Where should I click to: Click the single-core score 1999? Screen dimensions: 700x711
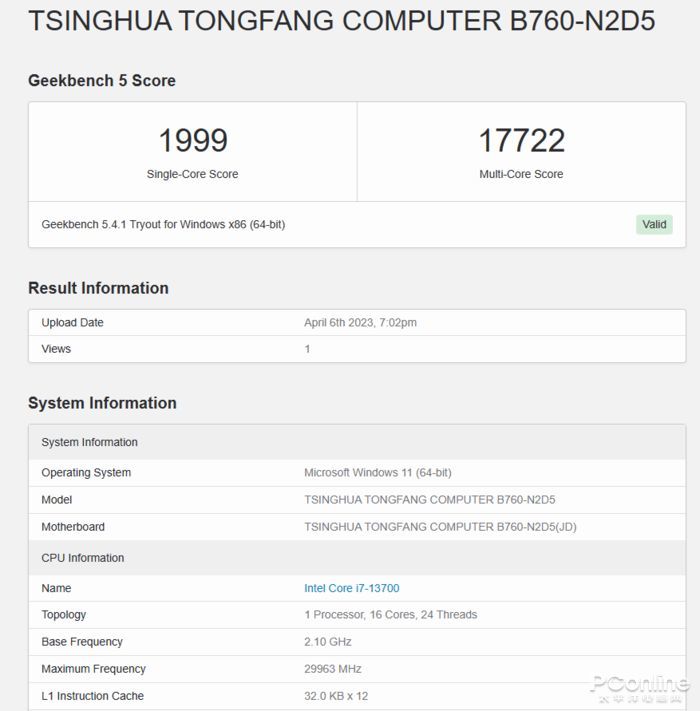click(193, 140)
